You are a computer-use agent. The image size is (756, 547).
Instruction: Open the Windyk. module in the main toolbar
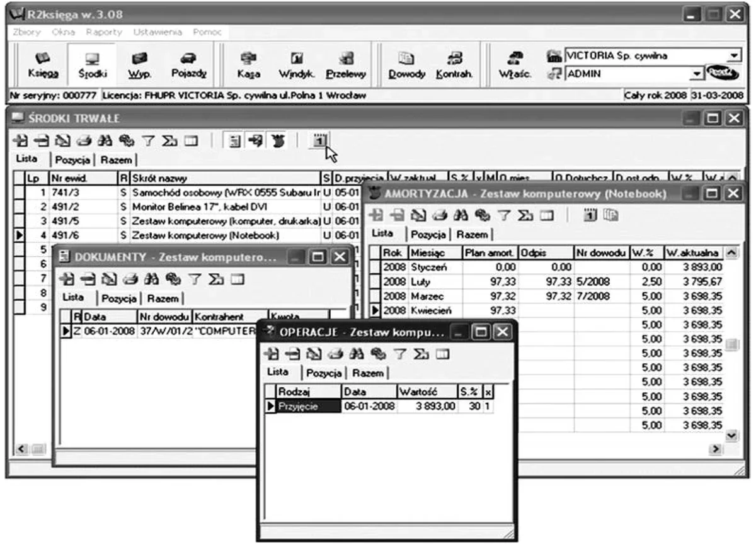pos(296,64)
